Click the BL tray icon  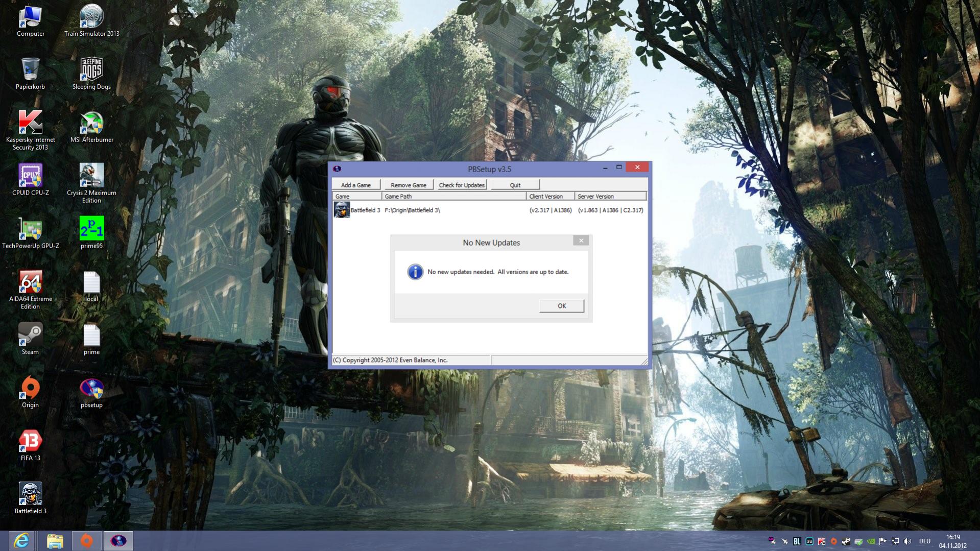tap(797, 541)
